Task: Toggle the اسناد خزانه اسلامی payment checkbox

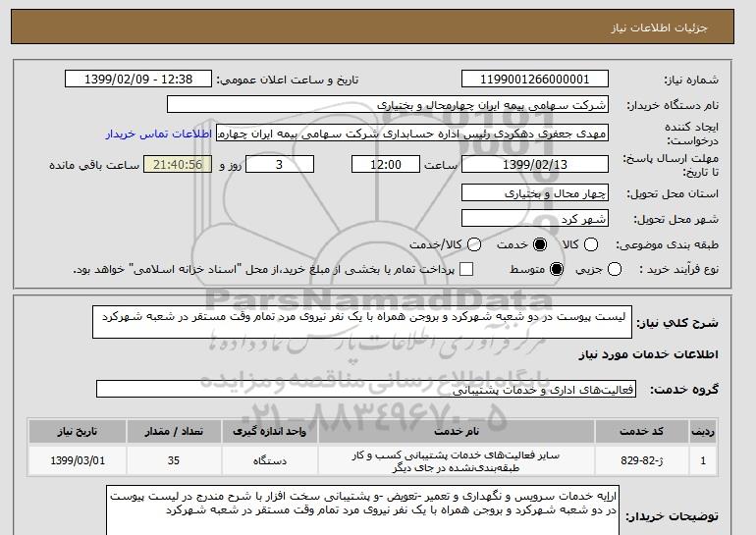Action: pos(466,269)
